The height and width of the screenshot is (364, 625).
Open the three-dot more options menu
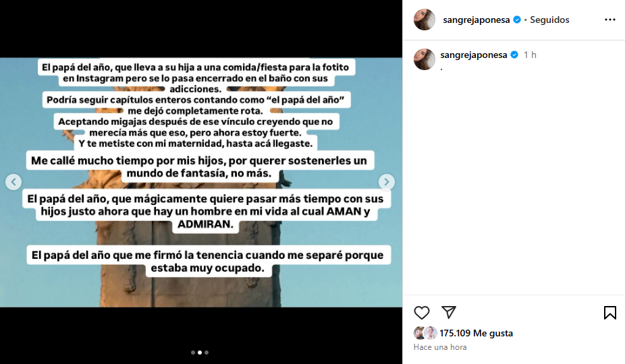pyautogui.click(x=610, y=20)
